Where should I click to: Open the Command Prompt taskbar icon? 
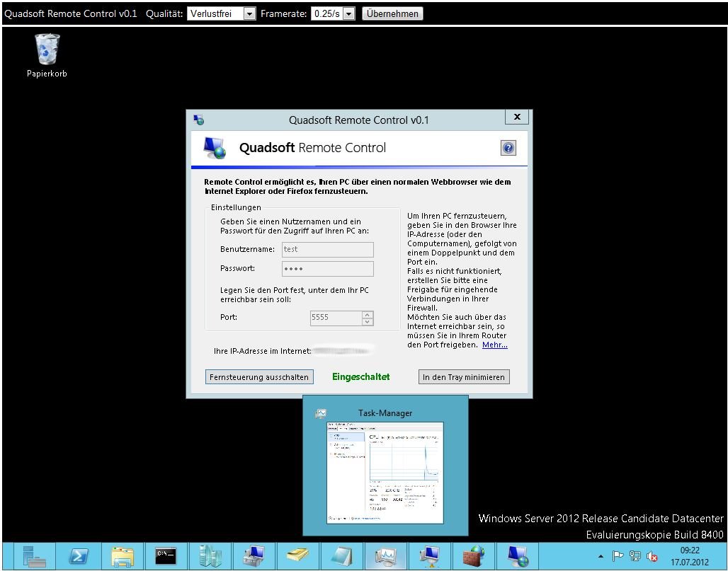166,556
